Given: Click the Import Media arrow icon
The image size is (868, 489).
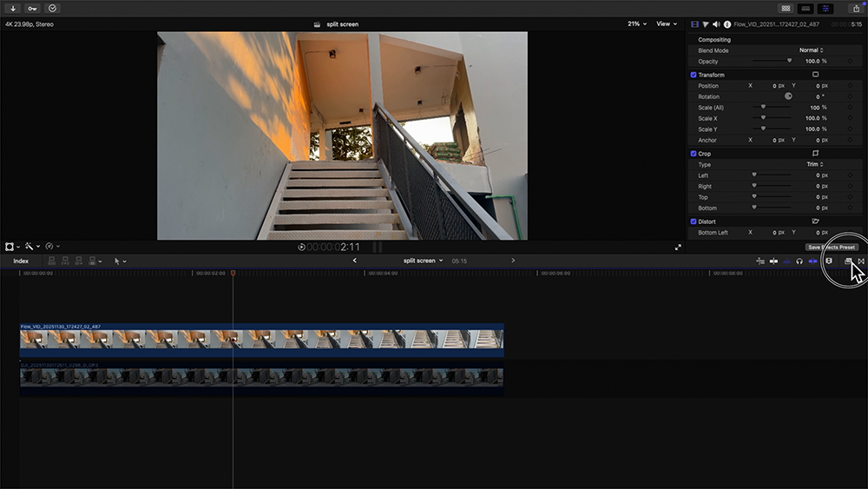Looking at the screenshot, I should pyautogui.click(x=13, y=8).
